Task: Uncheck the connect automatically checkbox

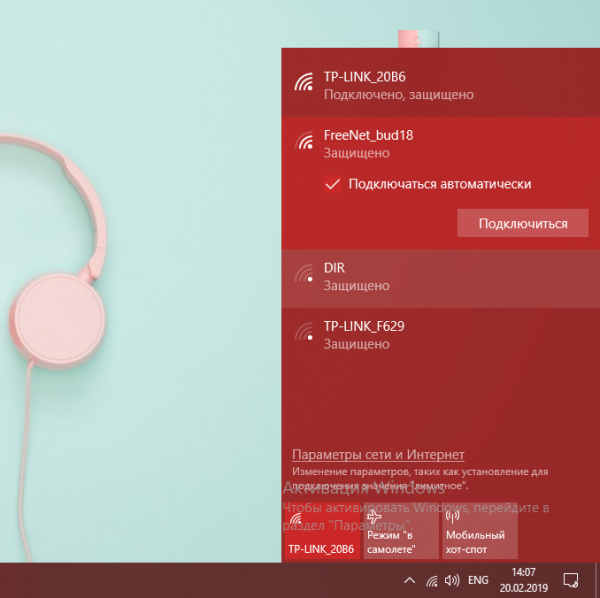Action: coord(333,184)
